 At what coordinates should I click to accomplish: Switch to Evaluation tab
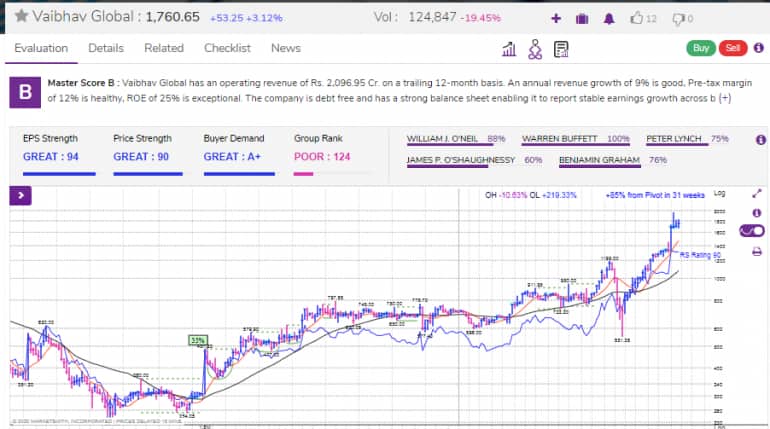(41, 48)
